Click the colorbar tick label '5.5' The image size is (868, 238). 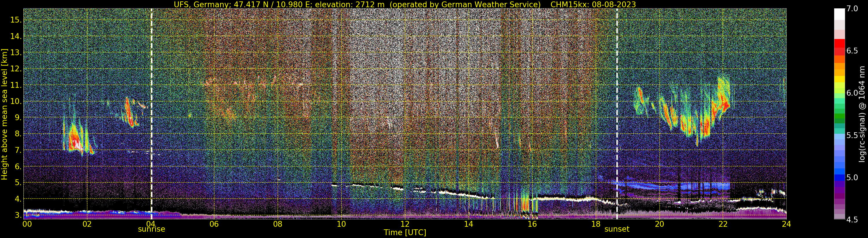point(852,135)
